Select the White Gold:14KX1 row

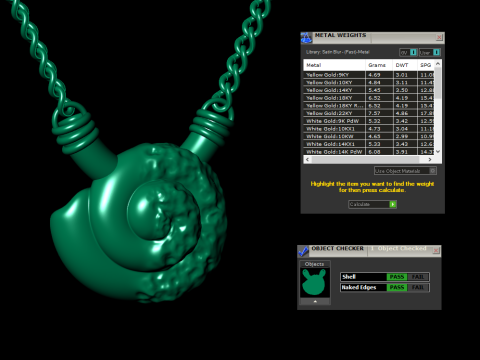[369, 144]
